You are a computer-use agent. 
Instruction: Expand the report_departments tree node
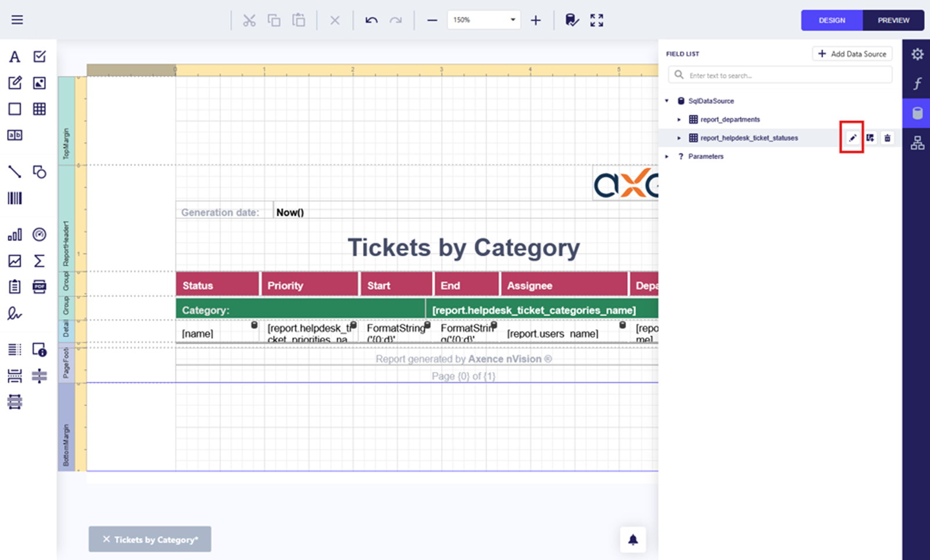click(679, 120)
